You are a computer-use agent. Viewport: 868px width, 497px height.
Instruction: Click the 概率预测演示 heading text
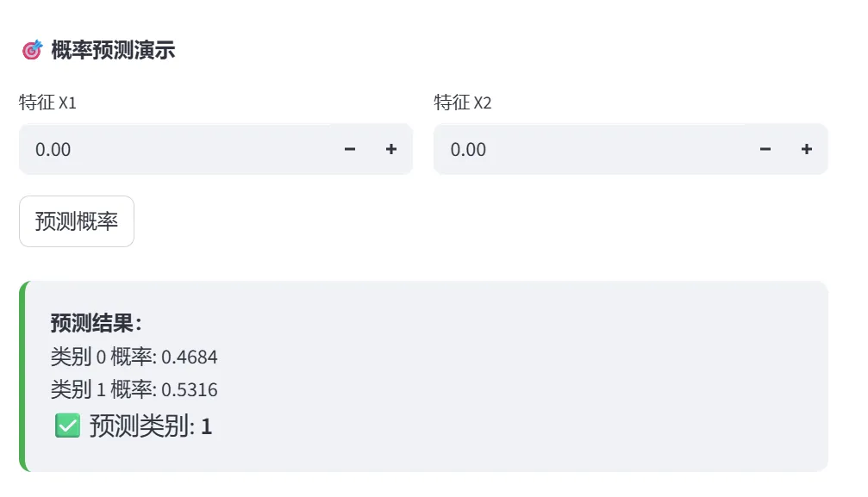pos(113,51)
